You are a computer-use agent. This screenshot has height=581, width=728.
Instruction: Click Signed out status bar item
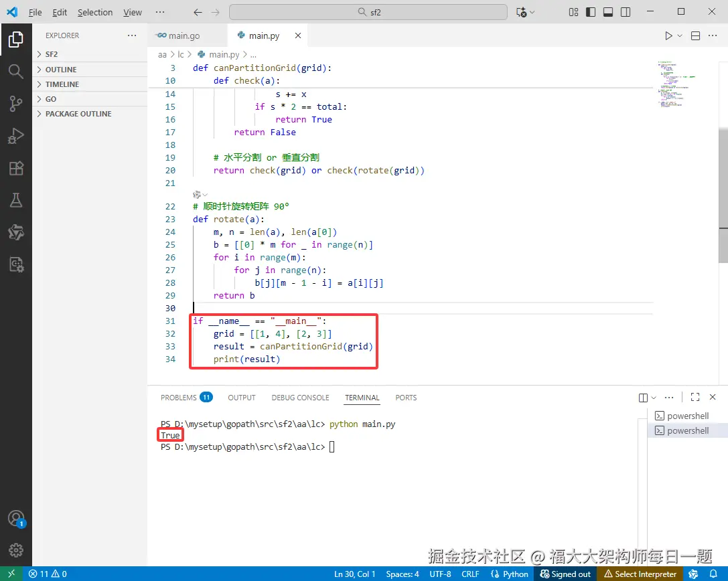(565, 574)
